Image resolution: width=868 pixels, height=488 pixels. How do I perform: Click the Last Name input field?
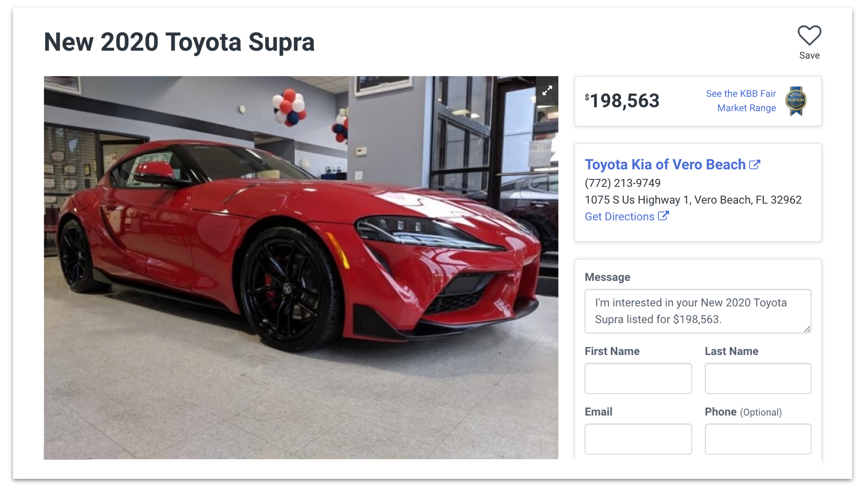tap(758, 379)
